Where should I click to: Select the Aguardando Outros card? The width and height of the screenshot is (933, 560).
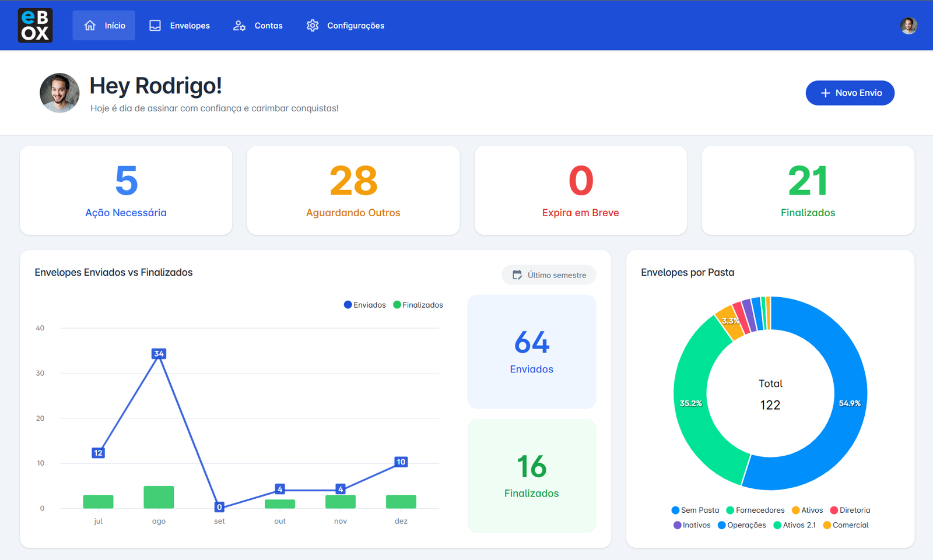click(x=353, y=191)
